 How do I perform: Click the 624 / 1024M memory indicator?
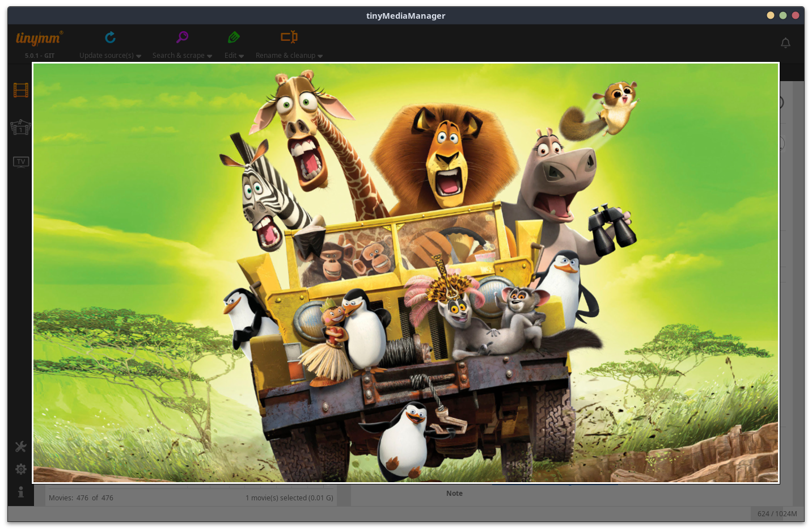[777, 514]
